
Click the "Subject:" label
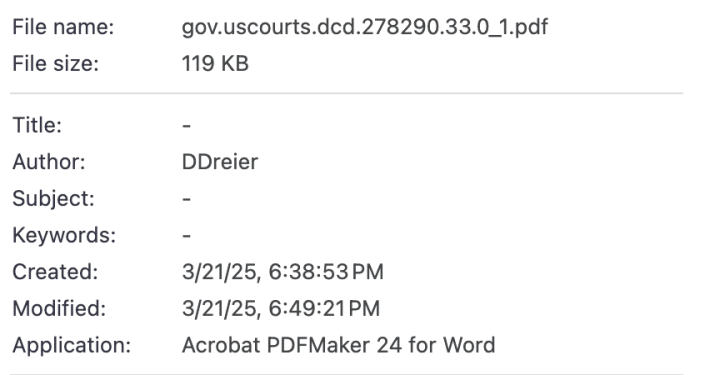pyautogui.click(x=53, y=198)
